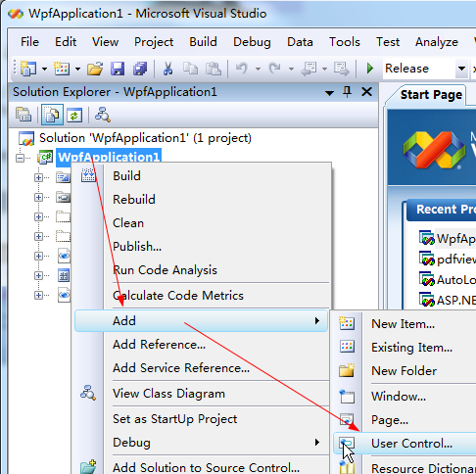
Task: Click the Navigate Backward icon
Action: click(x=309, y=69)
